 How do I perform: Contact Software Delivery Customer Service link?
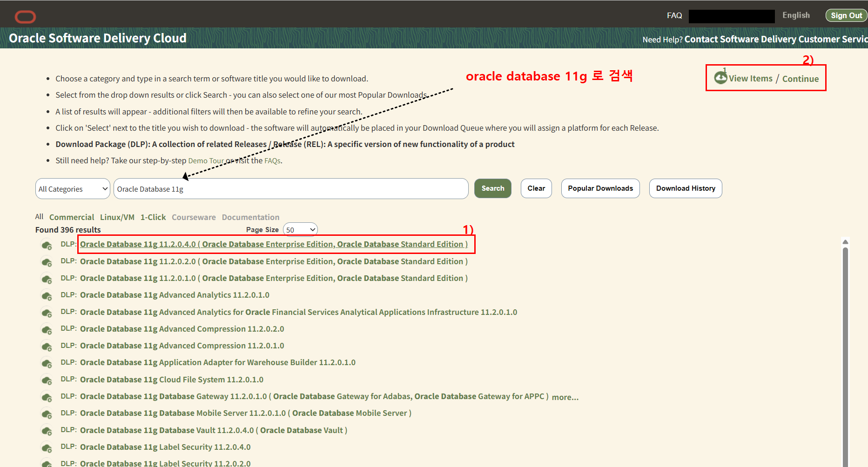click(776, 40)
